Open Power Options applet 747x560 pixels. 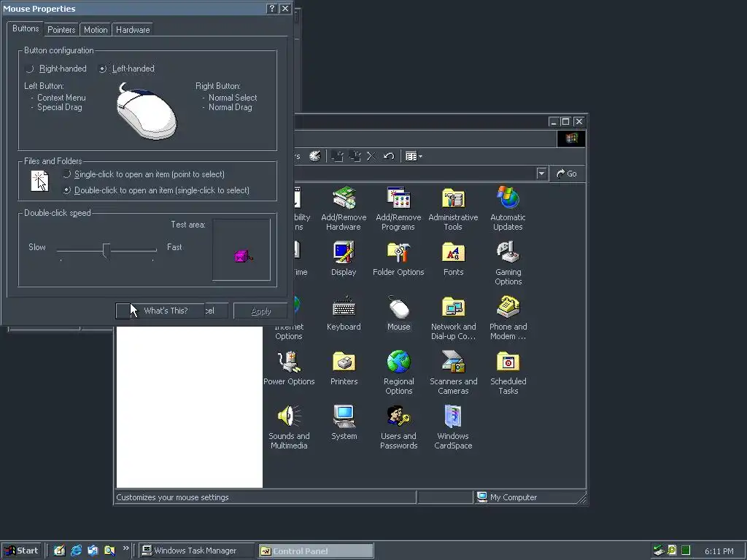[289, 368]
